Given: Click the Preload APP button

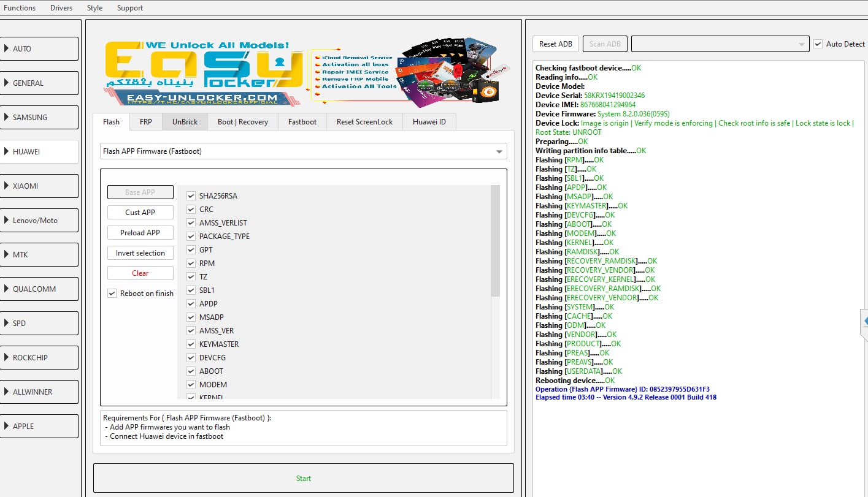Looking at the screenshot, I should point(140,232).
